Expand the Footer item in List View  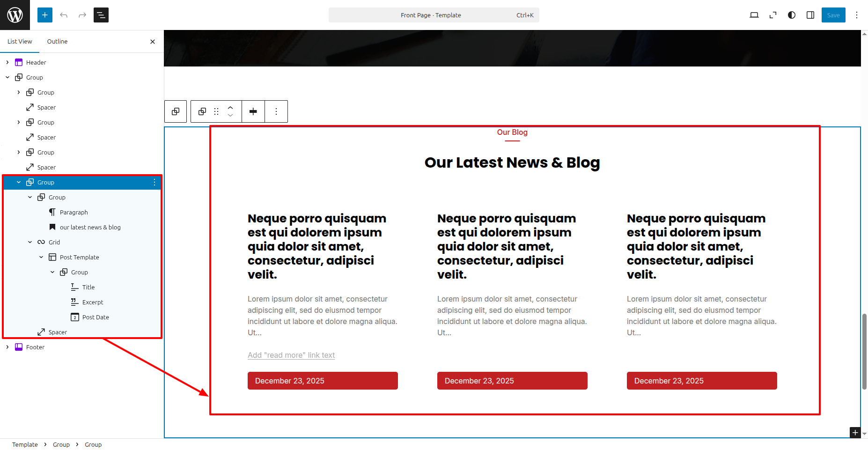click(7, 347)
